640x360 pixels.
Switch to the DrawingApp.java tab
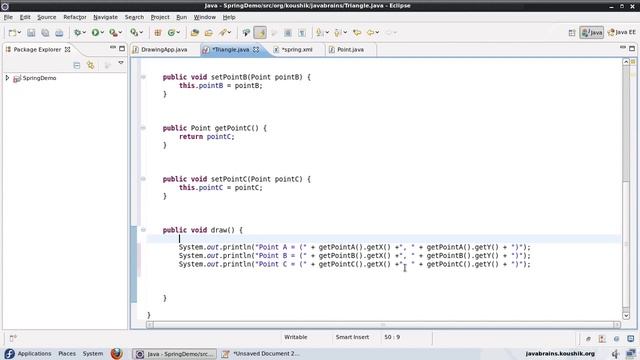(164, 49)
